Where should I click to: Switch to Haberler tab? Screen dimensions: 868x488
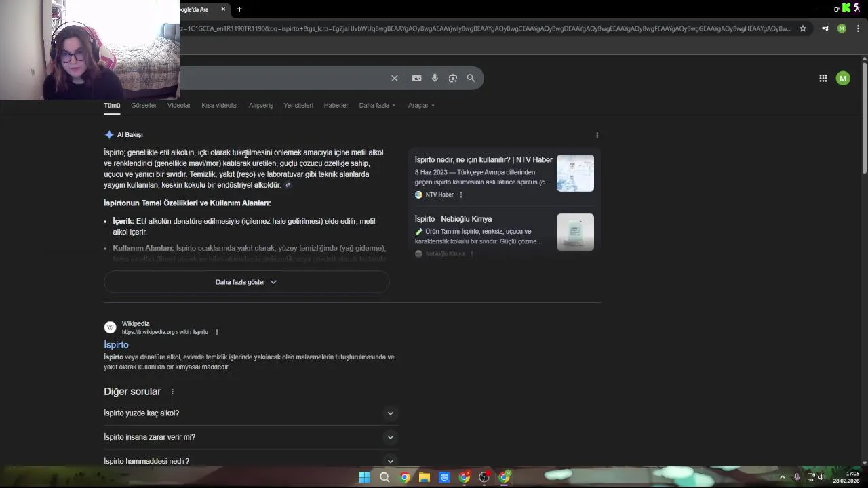click(x=336, y=106)
